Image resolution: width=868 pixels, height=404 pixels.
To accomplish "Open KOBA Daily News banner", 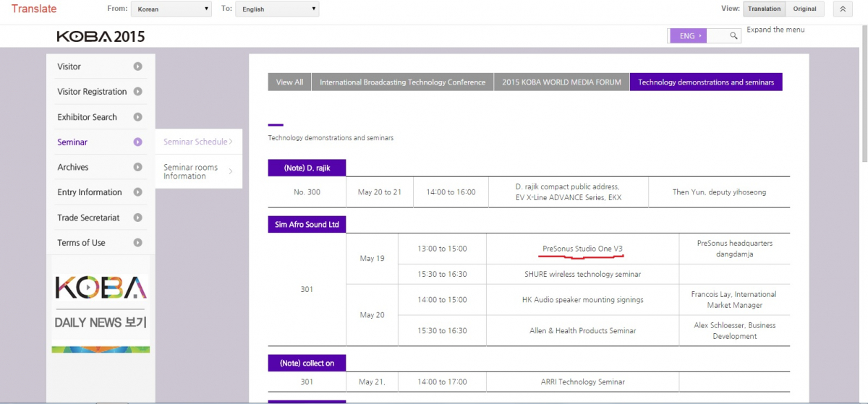I will [x=101, y=303].
